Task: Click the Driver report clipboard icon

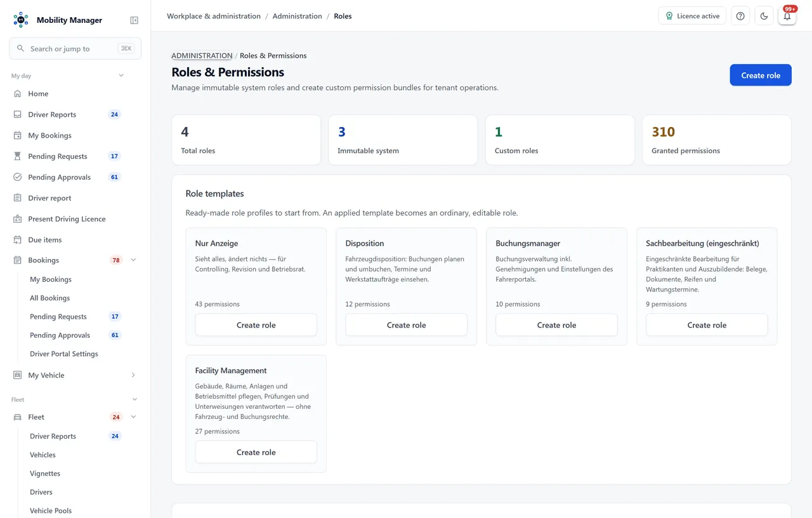Action: tap(18, 198)
